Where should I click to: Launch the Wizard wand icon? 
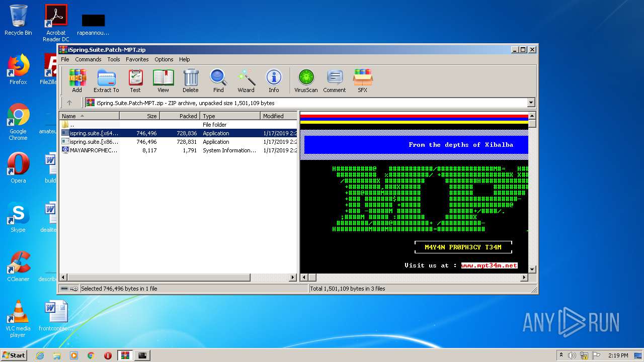coord(246,81)
